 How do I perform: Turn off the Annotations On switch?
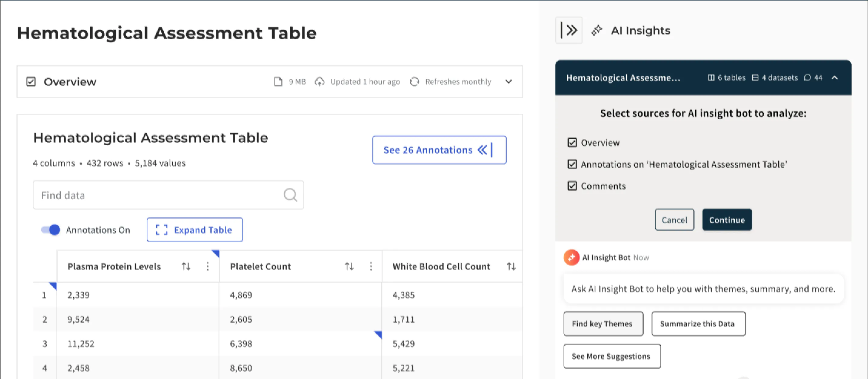pos(50,230)
